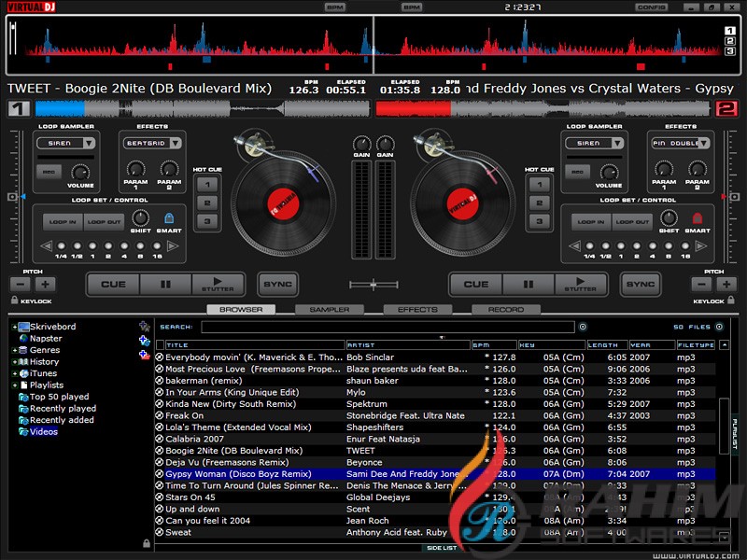Sync deck 1 tempo
Screen dimensions: 747x560
(x=277, y=285)
